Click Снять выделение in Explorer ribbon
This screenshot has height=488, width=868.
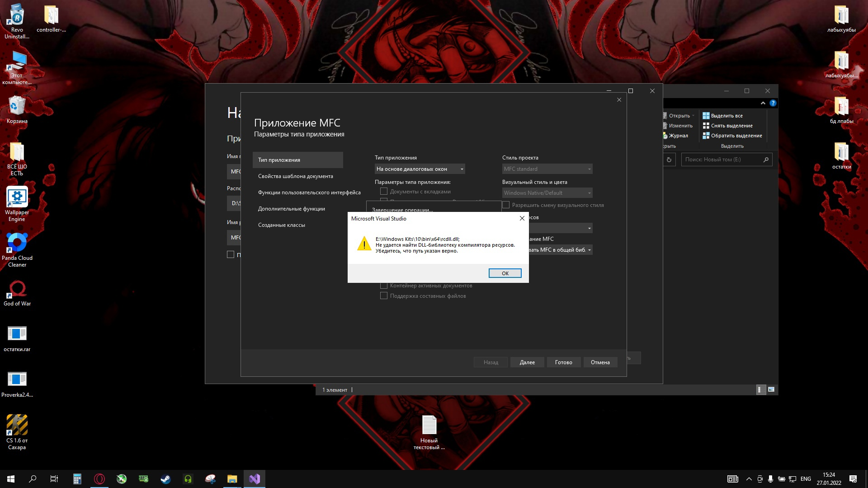coord(728,126)
